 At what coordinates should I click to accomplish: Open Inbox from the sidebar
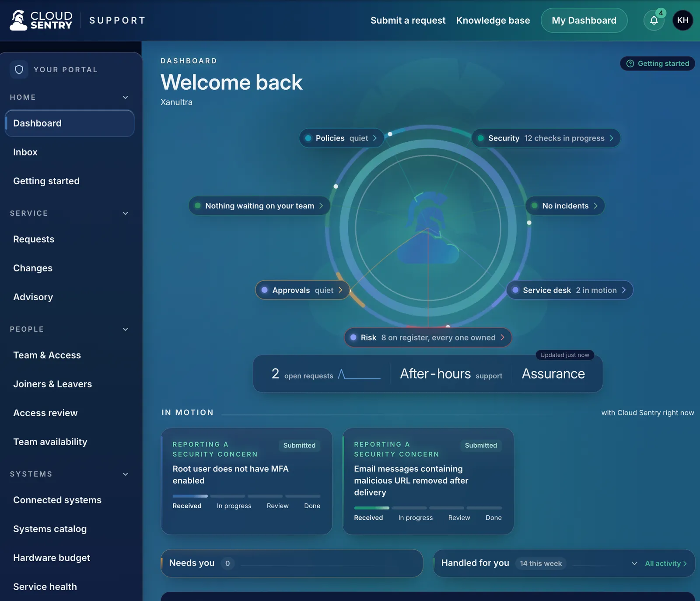click(70, 152)
